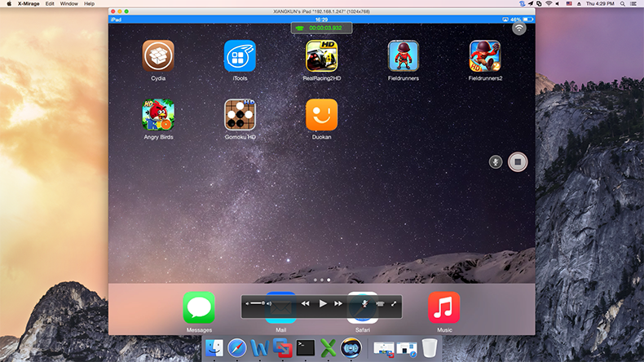Open Microsoft Word from the dock

pos(259,348)
